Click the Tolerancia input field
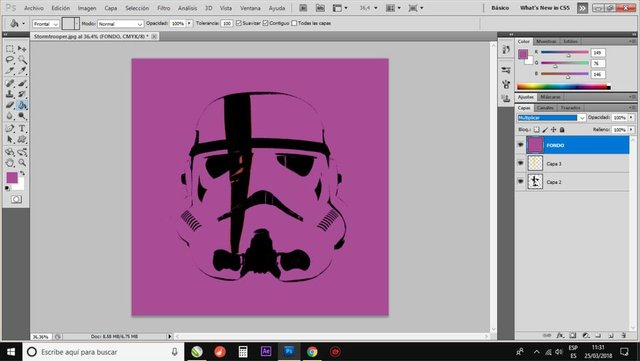 pyautogui.click(x=227, y=23)
